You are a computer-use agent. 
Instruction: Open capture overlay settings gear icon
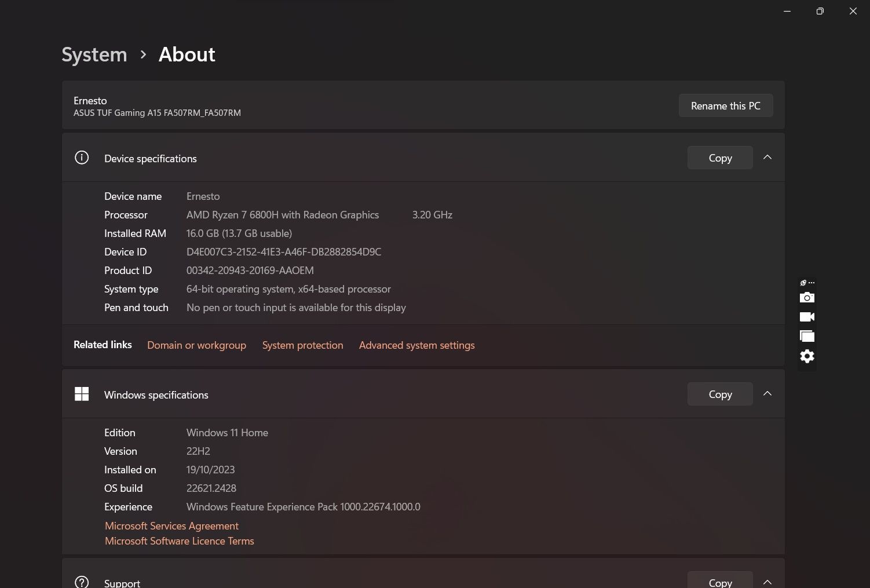pyautogui.click(x=807, y=356)
